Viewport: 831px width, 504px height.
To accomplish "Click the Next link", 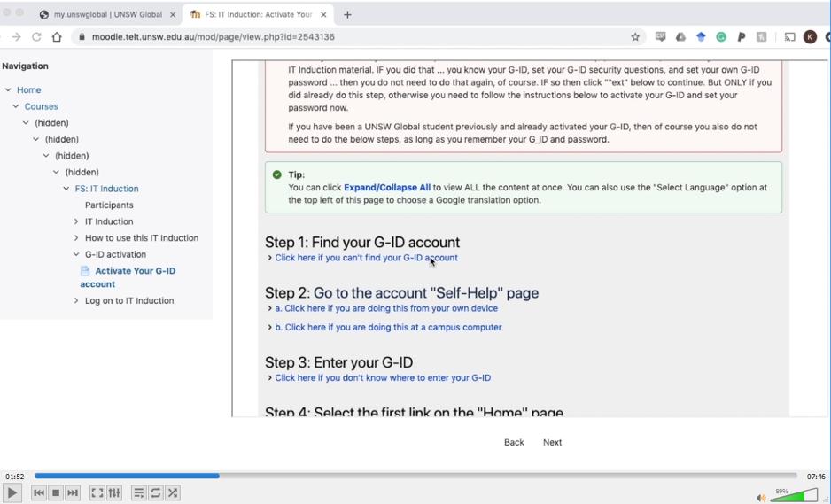I will pos(552,442).
